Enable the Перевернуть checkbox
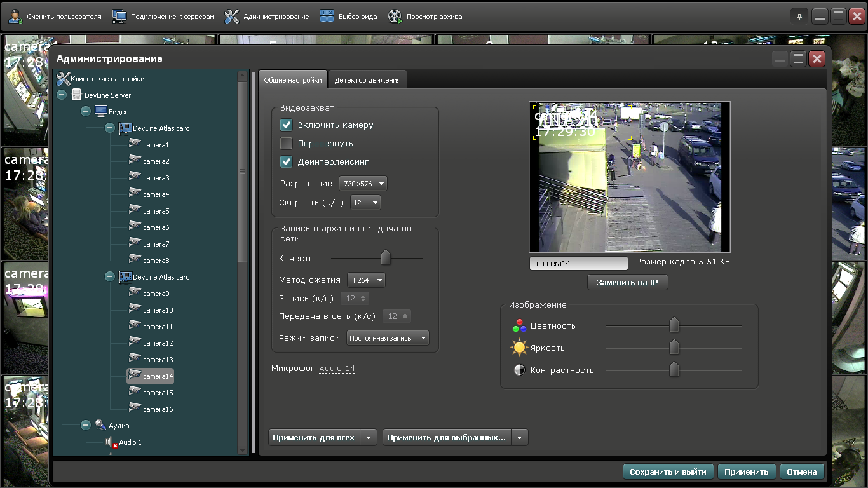 [286, 144]
